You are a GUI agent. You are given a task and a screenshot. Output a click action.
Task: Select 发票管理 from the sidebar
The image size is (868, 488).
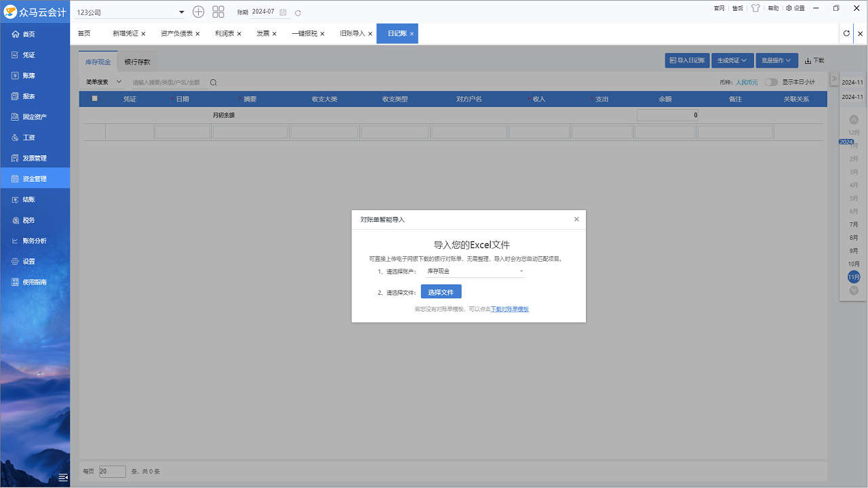pyautogui.click(x=35, y=158)
